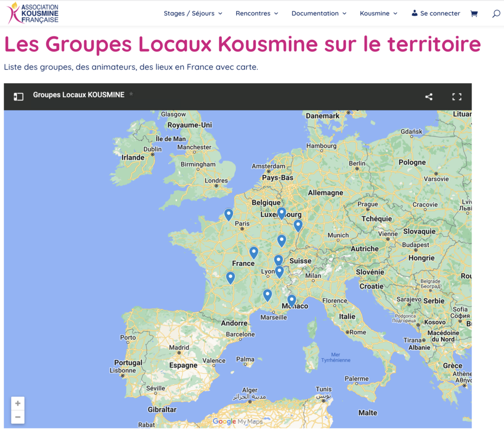Click the map pin next to Monaco
Viewport: 504px width, 431px height.
point(291,300)
